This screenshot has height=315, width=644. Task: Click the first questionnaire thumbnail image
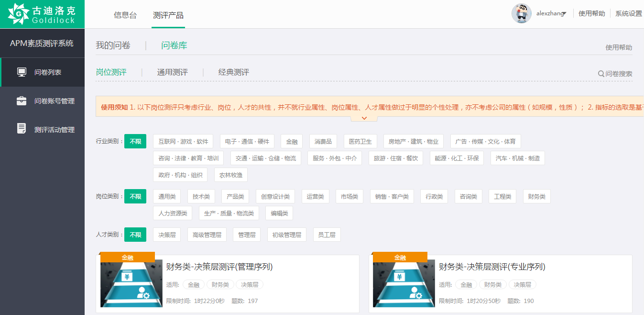coord(131,284)
